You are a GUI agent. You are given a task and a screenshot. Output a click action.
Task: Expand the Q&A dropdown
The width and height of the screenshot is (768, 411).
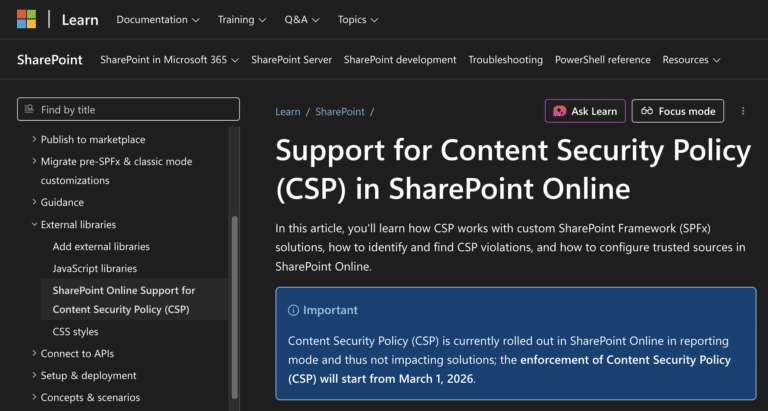302,19
